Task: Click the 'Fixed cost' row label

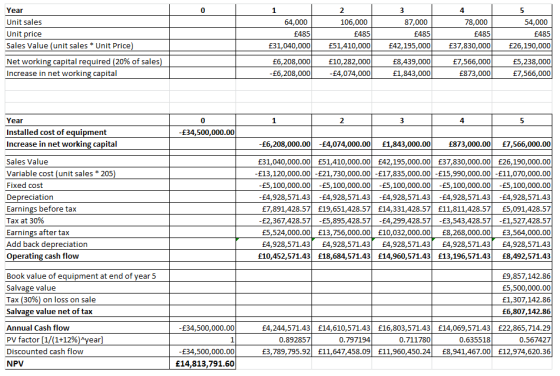Action: (25, 185)
